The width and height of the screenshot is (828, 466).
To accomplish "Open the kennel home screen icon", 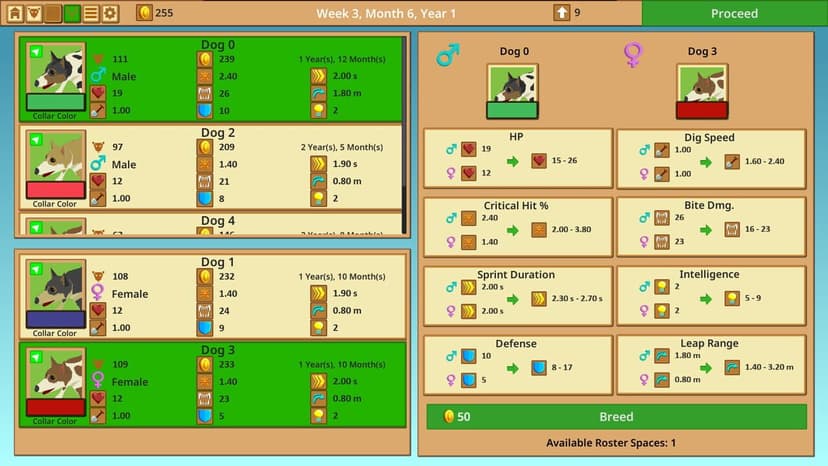I will (x=15, y=13).
